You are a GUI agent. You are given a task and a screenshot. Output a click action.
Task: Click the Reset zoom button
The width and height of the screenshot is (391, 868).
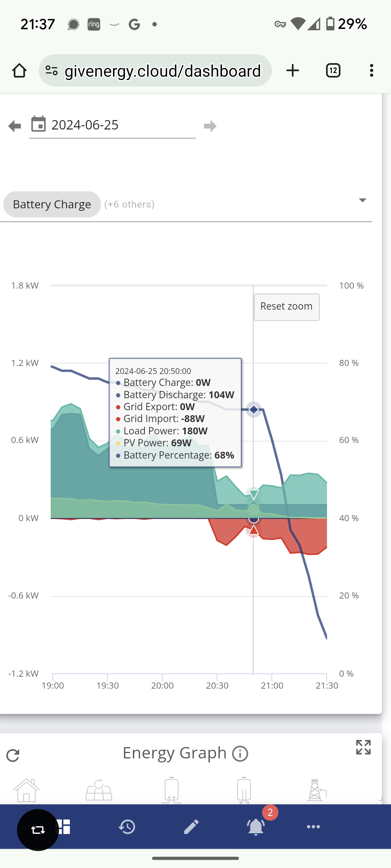pos(287,307)
